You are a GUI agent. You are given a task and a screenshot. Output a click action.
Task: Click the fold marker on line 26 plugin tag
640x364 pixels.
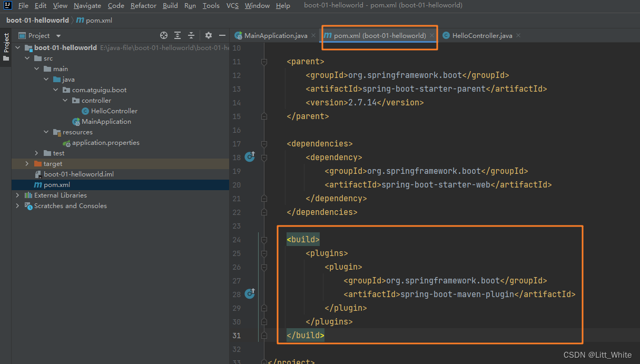264,267
